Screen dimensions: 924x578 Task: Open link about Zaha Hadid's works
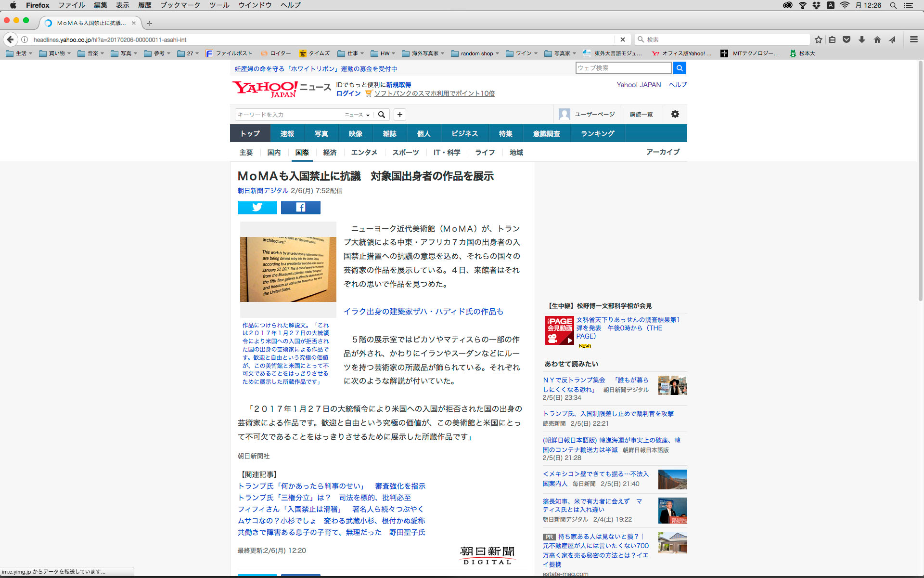click(x=423, y=312)
